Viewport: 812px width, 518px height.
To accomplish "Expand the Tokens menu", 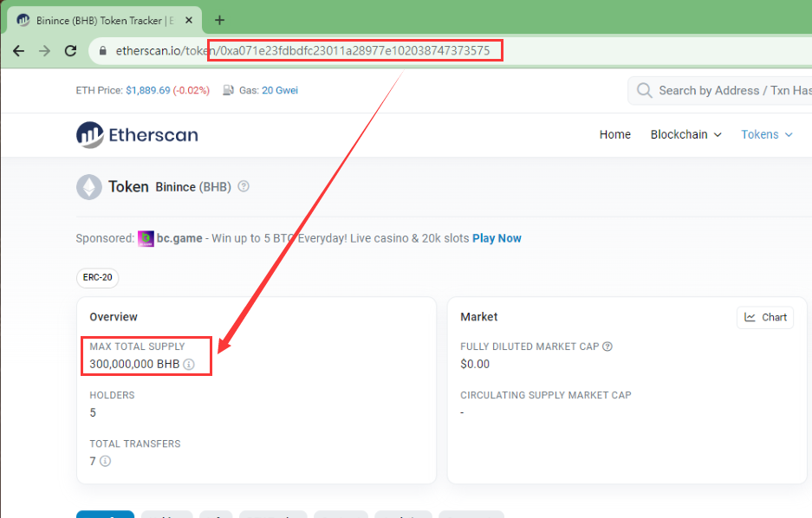I will point(766,134).
